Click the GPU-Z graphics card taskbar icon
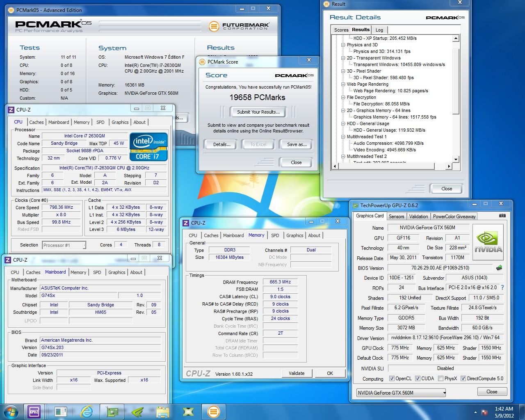This screenshot has height=420, width=525. (112, 411)
